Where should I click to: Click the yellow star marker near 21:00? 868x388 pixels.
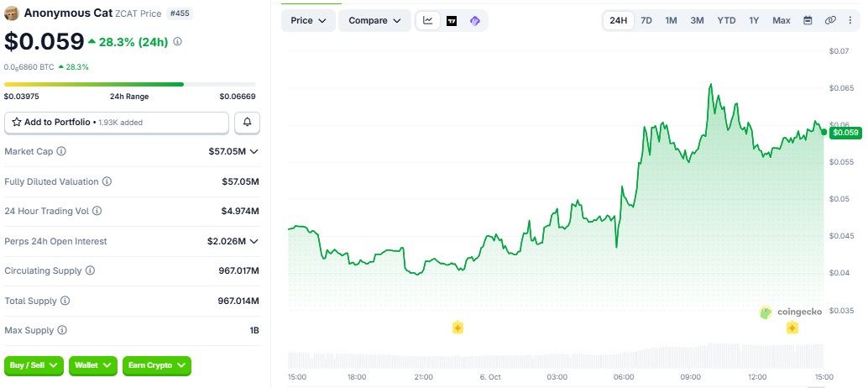458,328
